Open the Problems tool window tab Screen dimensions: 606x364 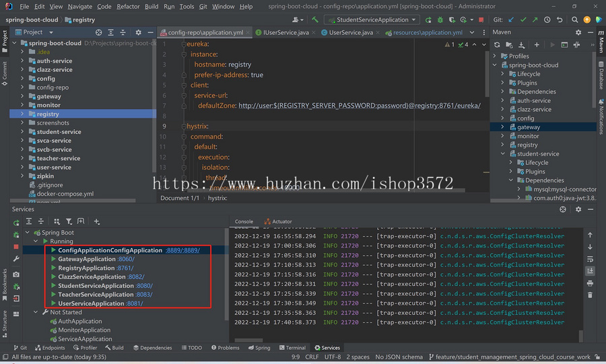[226, 348]
